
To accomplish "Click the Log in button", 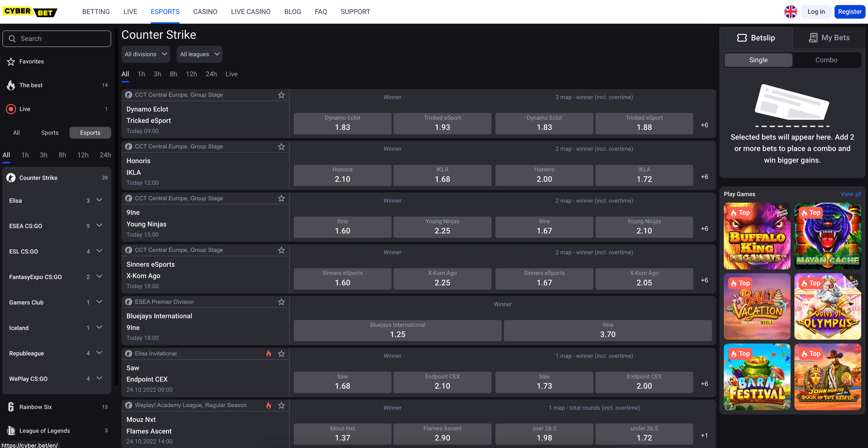I will pyautogui.click(x=816, y=12).
